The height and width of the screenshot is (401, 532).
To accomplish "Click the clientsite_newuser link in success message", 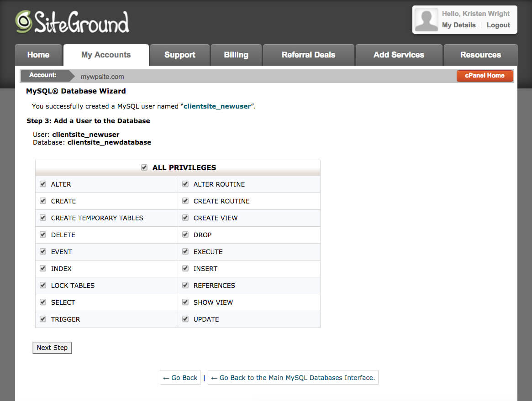I will pos(217,106).
